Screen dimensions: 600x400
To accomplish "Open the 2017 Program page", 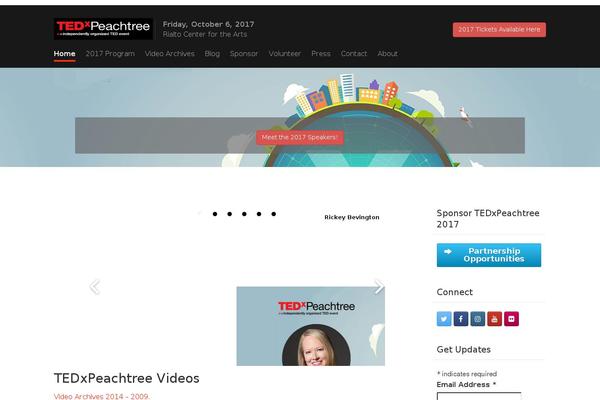I will (x=110, y=54).
